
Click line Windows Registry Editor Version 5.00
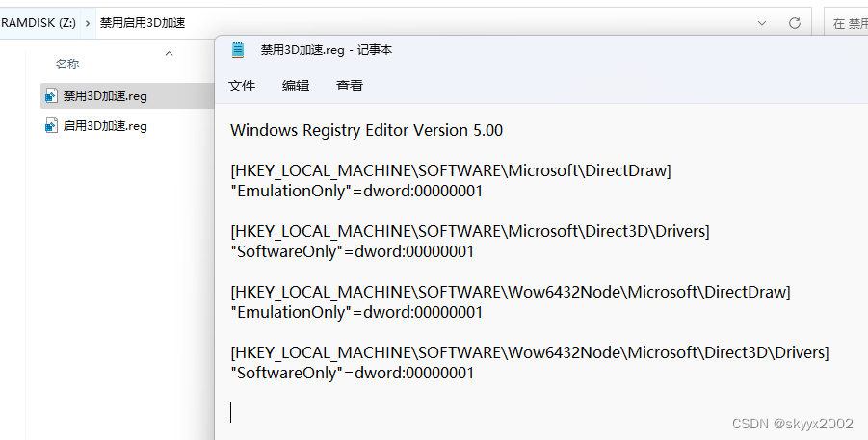coord(366,130)
